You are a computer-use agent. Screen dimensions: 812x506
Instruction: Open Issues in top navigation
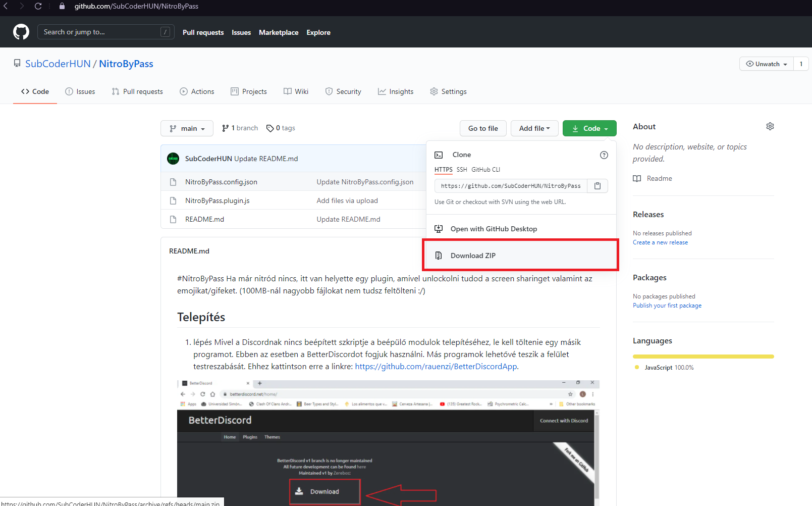tap(241, 32)
